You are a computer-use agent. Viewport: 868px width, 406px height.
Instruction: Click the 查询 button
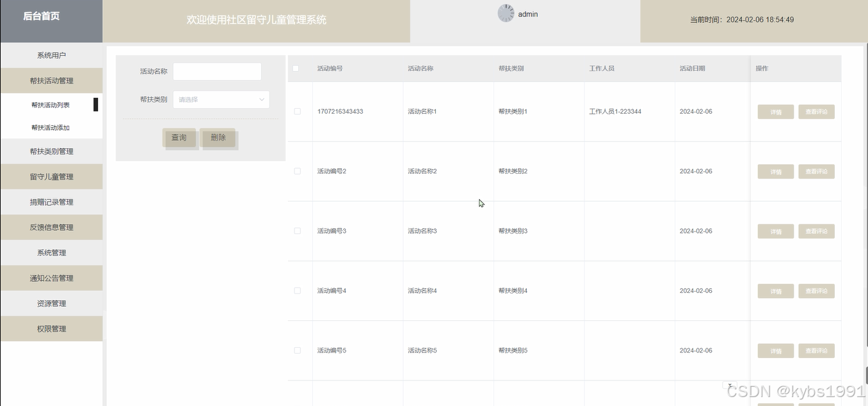(179, 137)
